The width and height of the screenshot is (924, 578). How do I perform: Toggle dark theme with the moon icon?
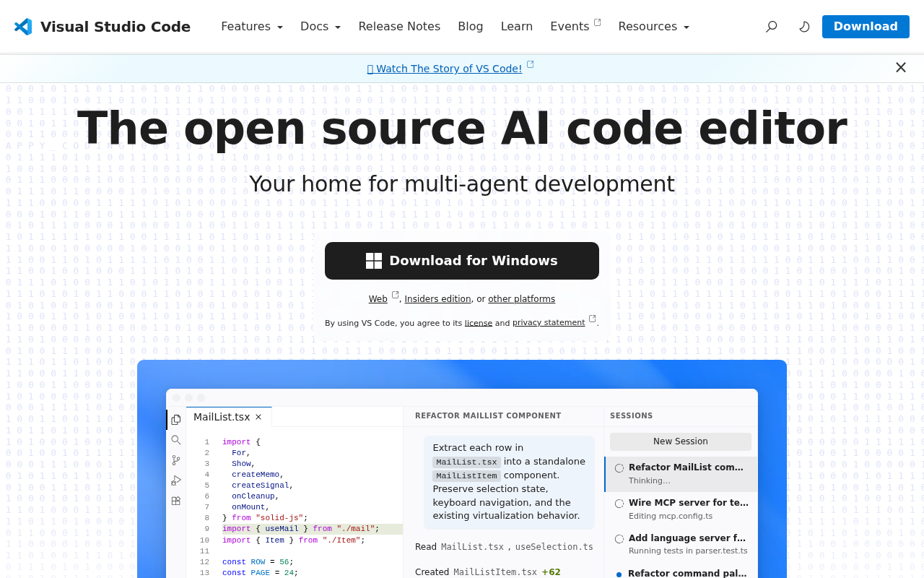pos(804,27)
